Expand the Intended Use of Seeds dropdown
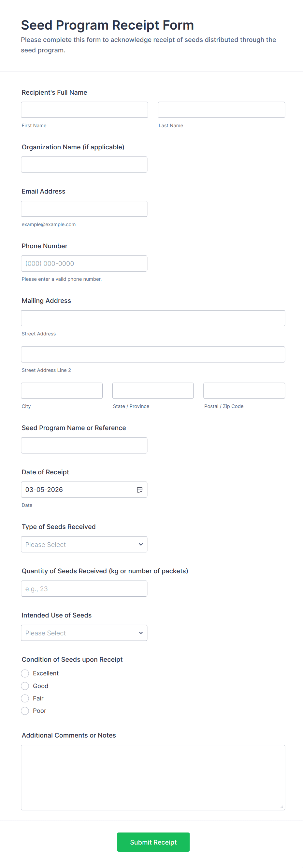 click(84, 633)
